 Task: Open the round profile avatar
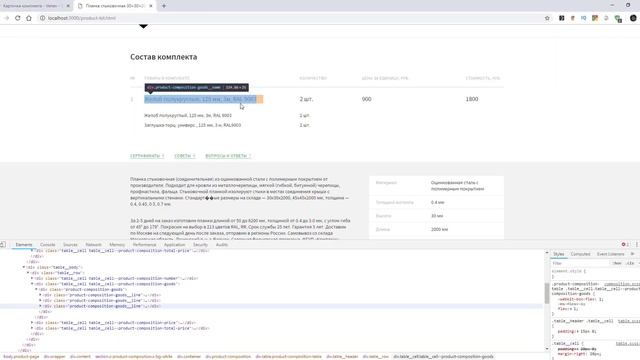(633, 18)
